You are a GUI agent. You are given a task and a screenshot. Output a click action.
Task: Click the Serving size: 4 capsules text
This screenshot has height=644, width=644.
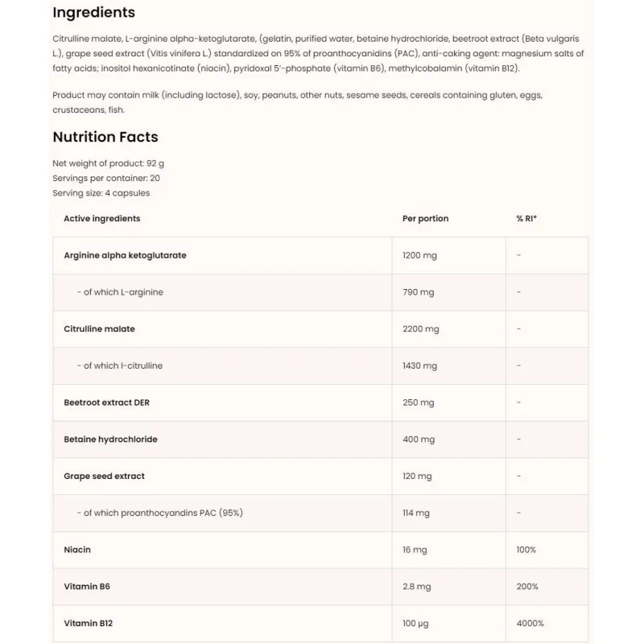(101, 193)
